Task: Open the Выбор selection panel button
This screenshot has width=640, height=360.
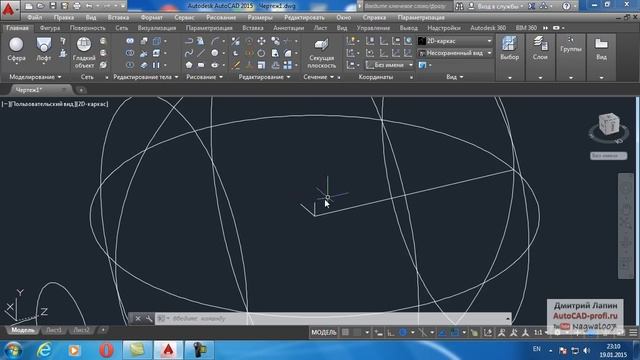Action: (x=509, y=57)
